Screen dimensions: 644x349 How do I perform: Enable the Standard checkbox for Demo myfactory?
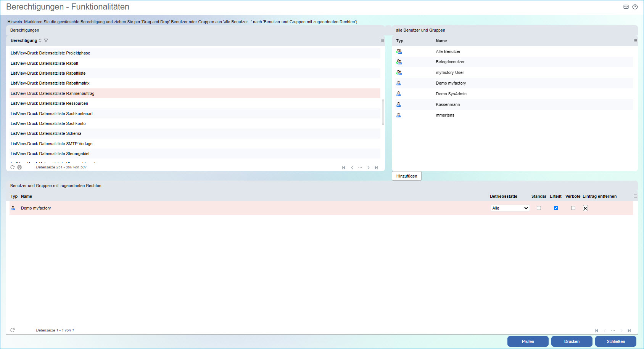point(539,208)
